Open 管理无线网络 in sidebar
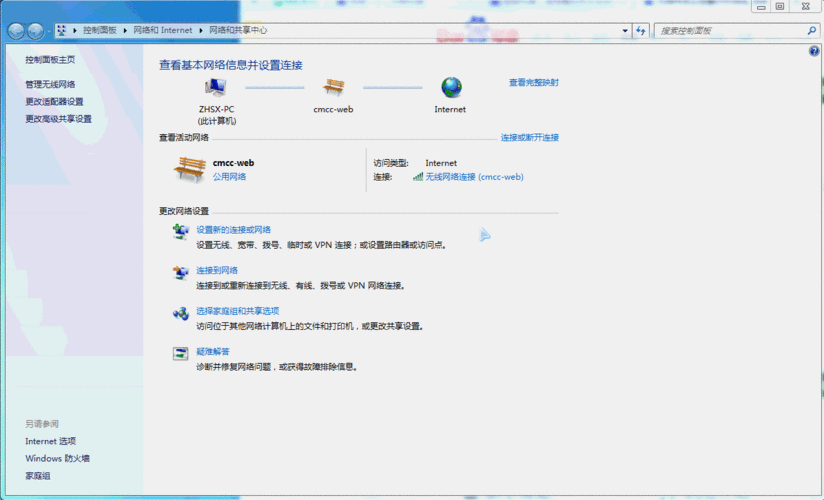Image resolution: width=824 pixels, height=500 pixels. pyautogui.click(x=50, y=84)
